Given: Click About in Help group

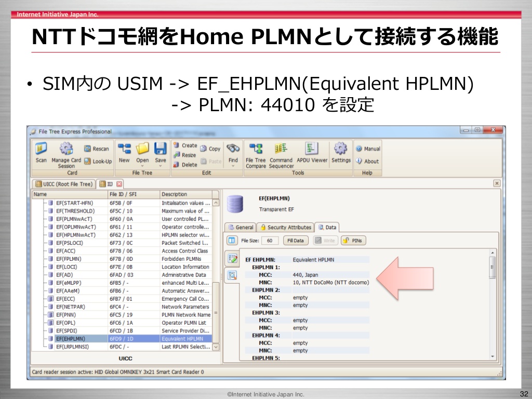Looking at the screenshot, I should coord(367,161).
